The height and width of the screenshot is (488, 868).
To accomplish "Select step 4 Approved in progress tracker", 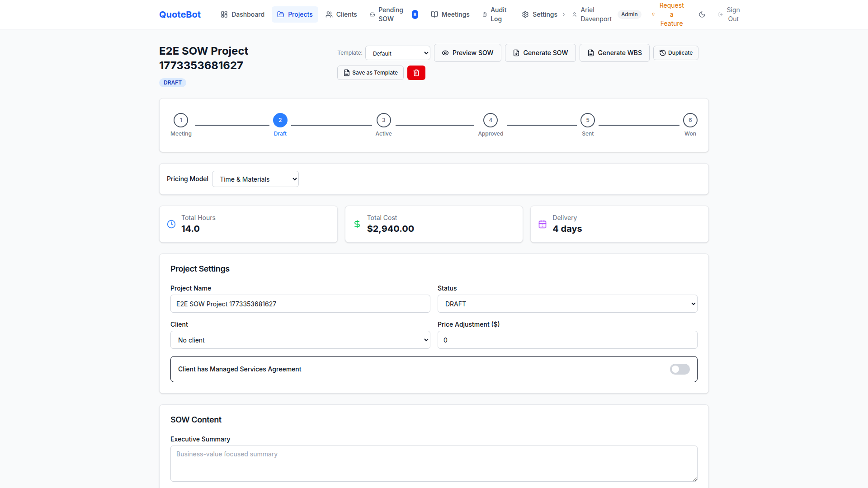I will pos(491,120).
